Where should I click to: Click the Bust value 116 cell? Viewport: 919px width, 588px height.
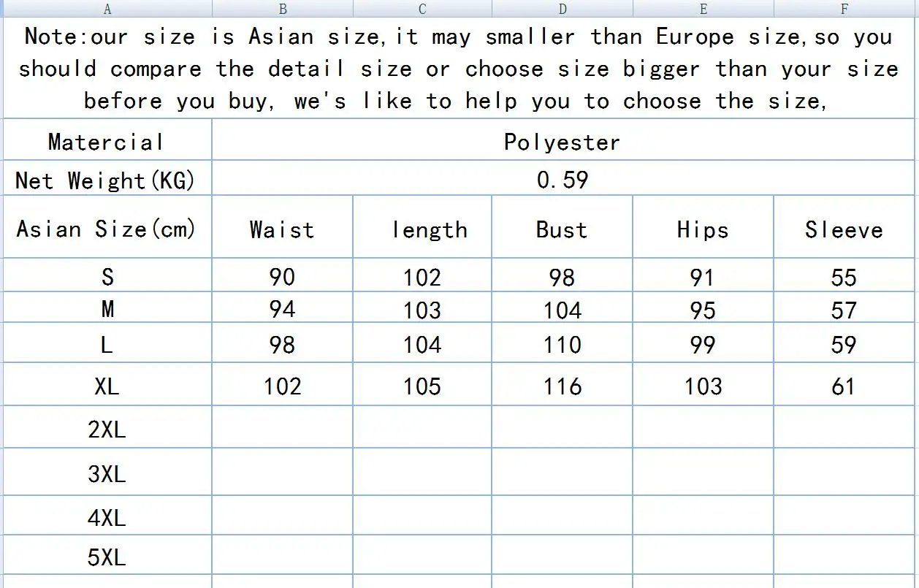[x=562, y=386]
